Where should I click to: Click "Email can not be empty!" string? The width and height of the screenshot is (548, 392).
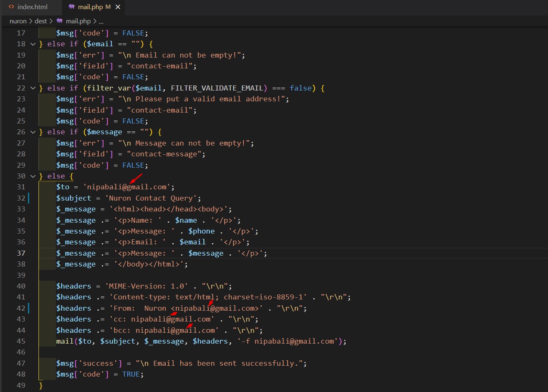tap(179, 55)
